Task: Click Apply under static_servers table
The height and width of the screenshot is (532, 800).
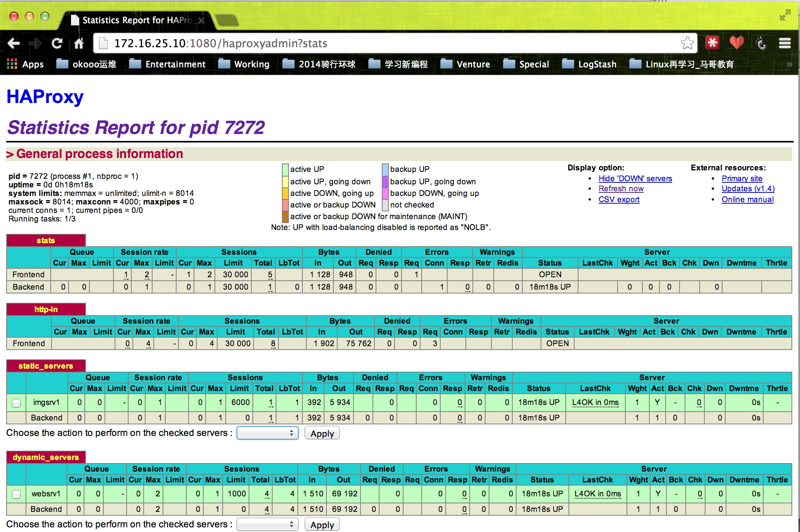Action: click(322, 433)
